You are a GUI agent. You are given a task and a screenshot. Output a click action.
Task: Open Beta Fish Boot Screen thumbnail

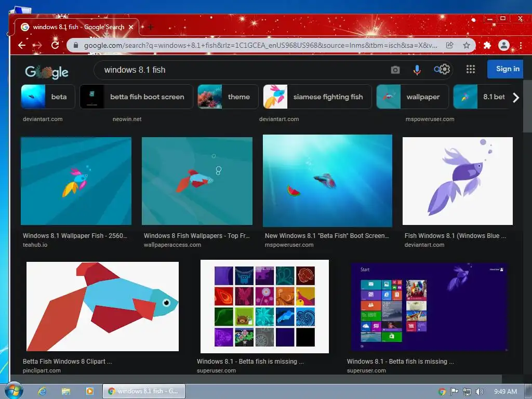(x=327, y=180)
